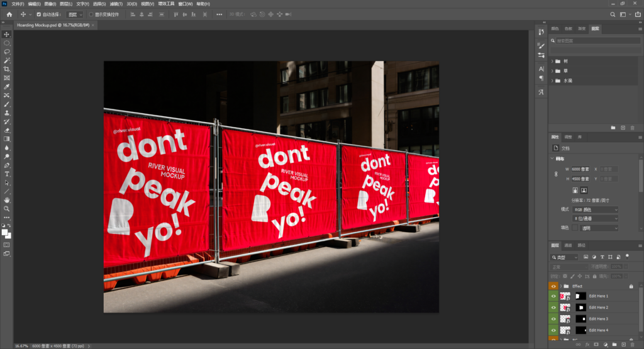Select the Hand tool

point(6,200)
